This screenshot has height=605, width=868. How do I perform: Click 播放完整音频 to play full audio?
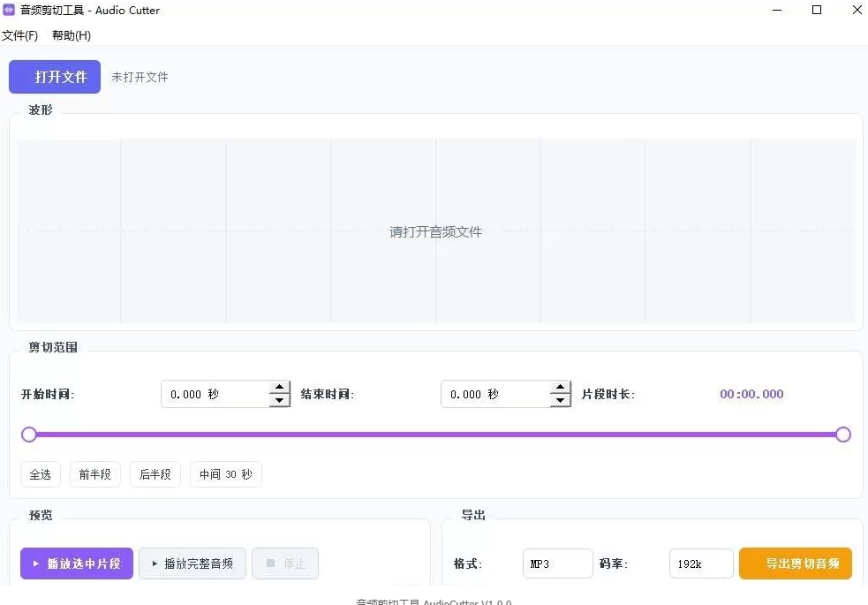point(192,563)
